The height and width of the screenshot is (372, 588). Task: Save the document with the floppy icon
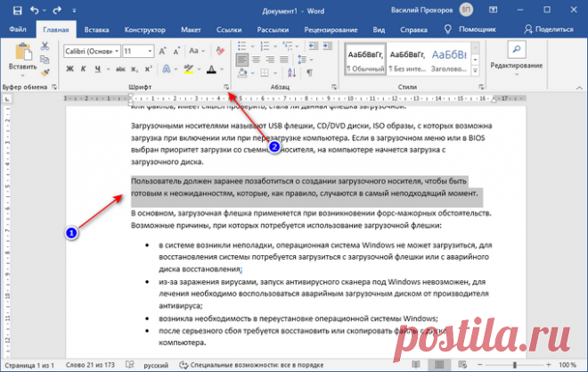17,11
